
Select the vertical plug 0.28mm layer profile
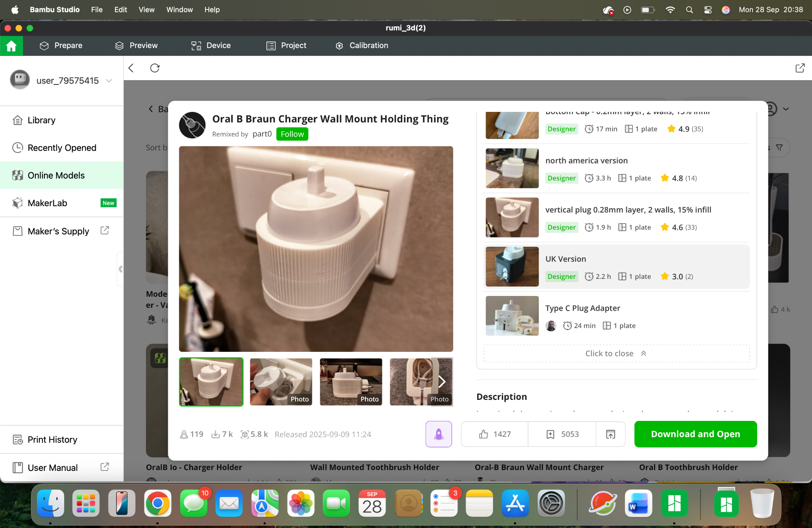pyautogui.click(x=617, y=217)
